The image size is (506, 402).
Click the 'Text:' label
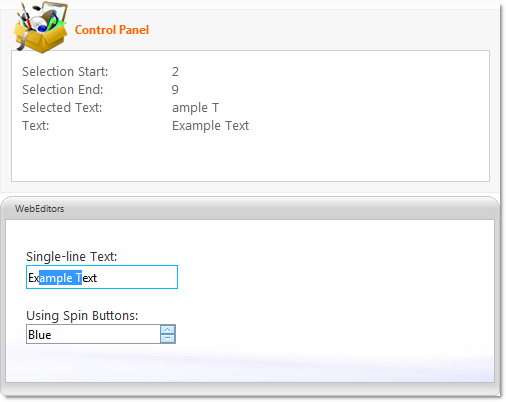36,126
